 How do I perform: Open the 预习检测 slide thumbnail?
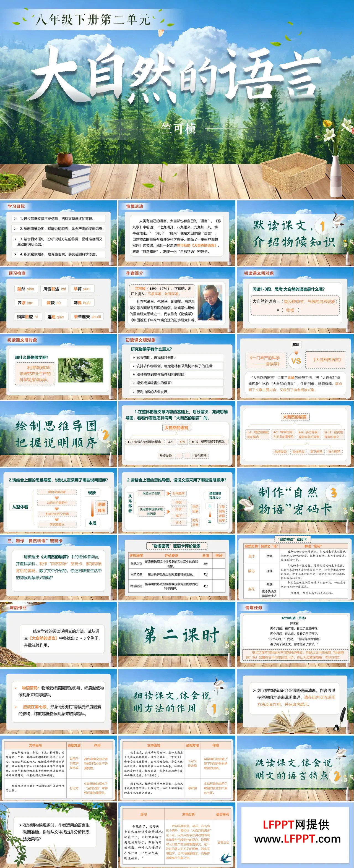59,300
